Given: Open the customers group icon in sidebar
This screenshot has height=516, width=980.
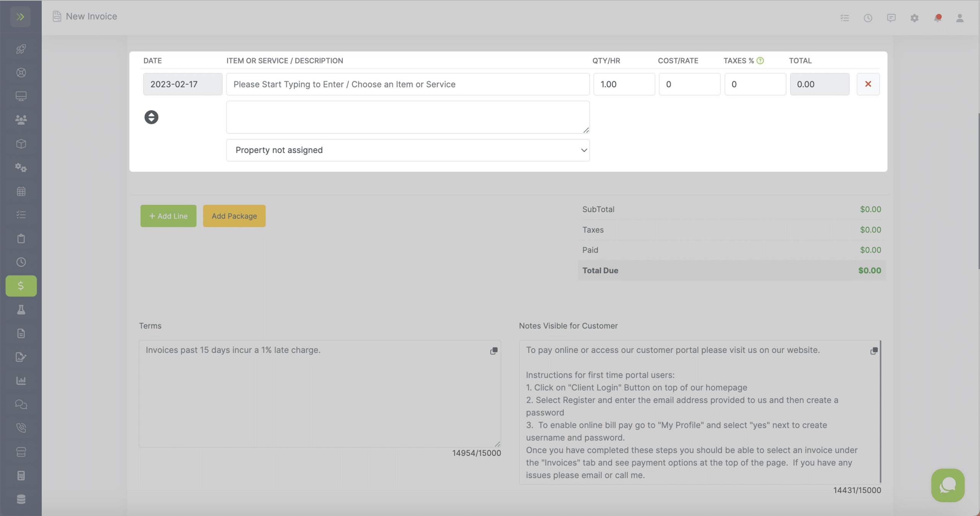Looking at the screenshot, I should pos(21,120).
